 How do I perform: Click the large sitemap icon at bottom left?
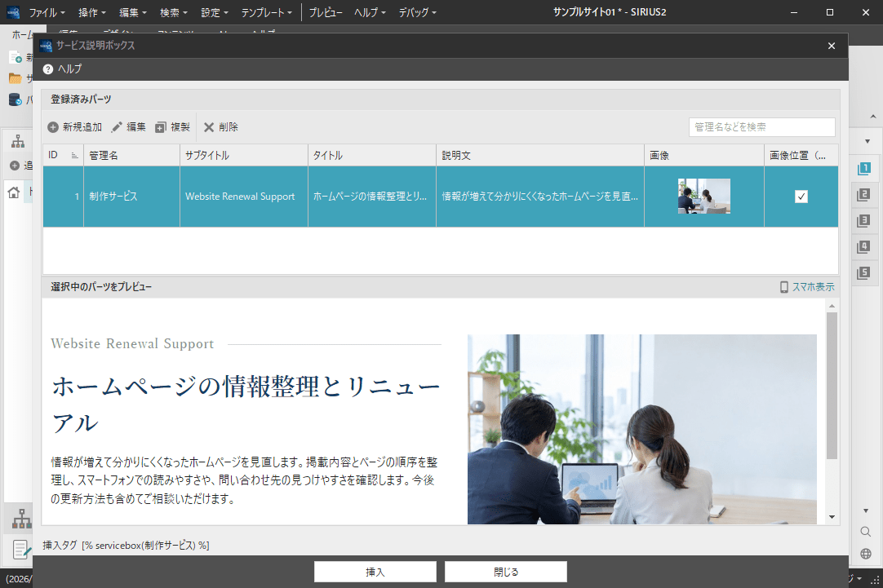point(21,518)
